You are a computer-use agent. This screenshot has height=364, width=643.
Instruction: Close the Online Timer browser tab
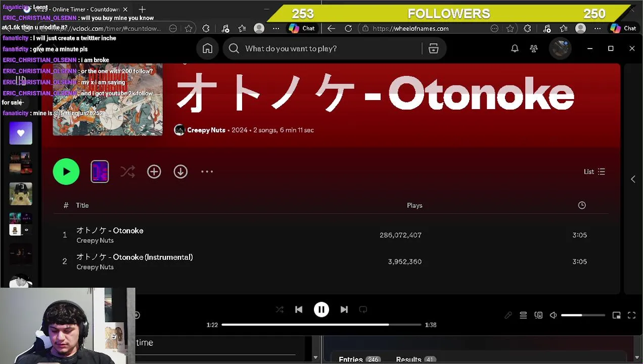[125, 10]
